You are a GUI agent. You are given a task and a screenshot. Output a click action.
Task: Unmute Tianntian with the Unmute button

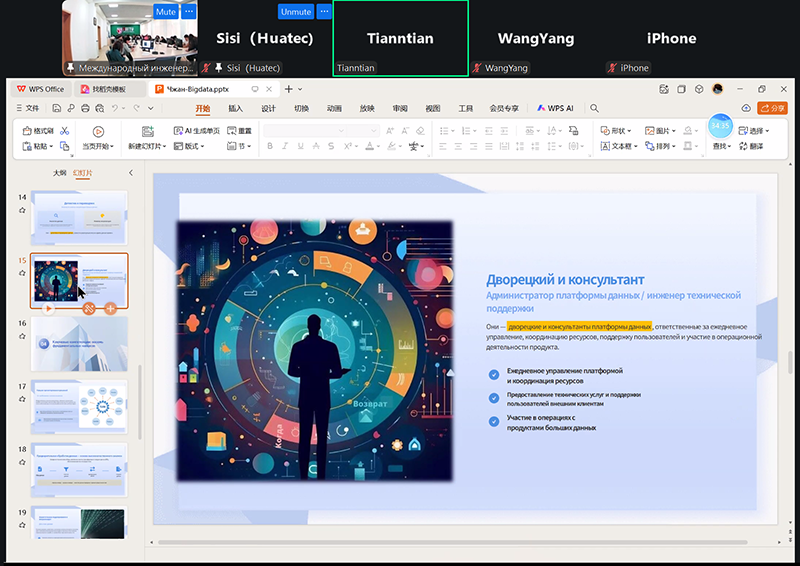click(295, 12)
